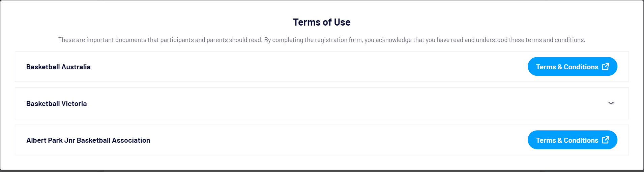The image size is (644, 172).
Task: Click the Terms of Use heading
Action: point(322,22)
